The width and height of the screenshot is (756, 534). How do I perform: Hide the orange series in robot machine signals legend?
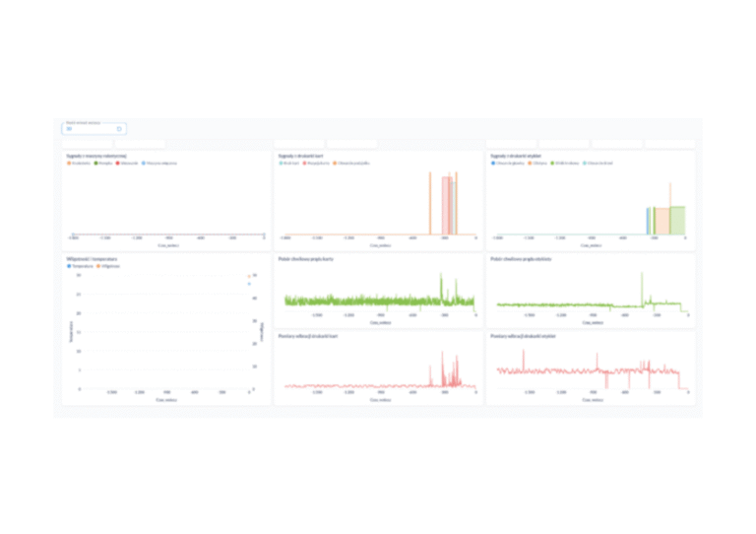(69, 163)
